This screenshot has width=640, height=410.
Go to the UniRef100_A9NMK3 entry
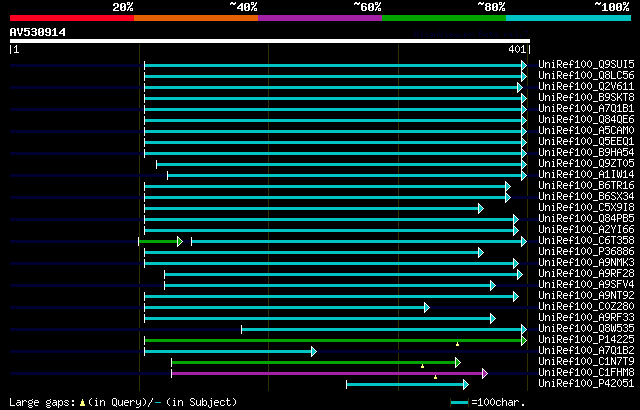coord(586,263)
